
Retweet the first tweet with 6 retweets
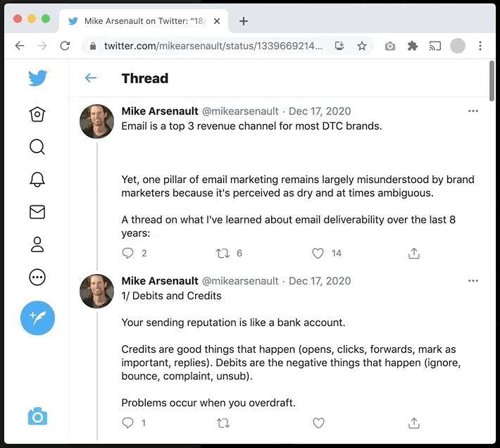click(223, 253)
